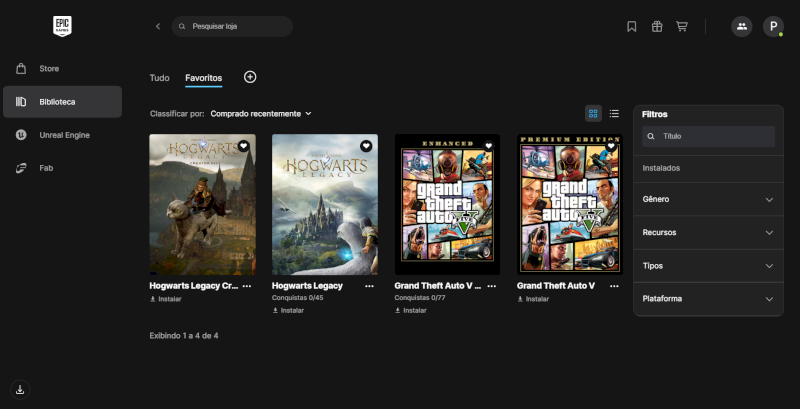Focus the Título filter field
The width and height of the screenshot is (800, 409).
(x=708, y=137)
